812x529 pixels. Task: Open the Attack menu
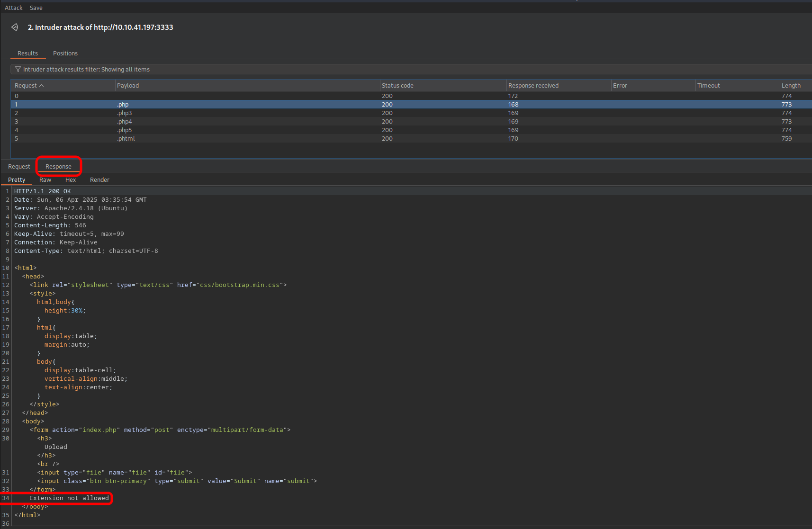point(14,8)
